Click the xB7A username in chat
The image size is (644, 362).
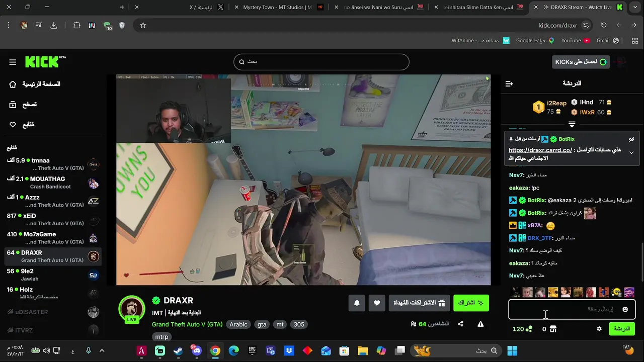(535, 225)
